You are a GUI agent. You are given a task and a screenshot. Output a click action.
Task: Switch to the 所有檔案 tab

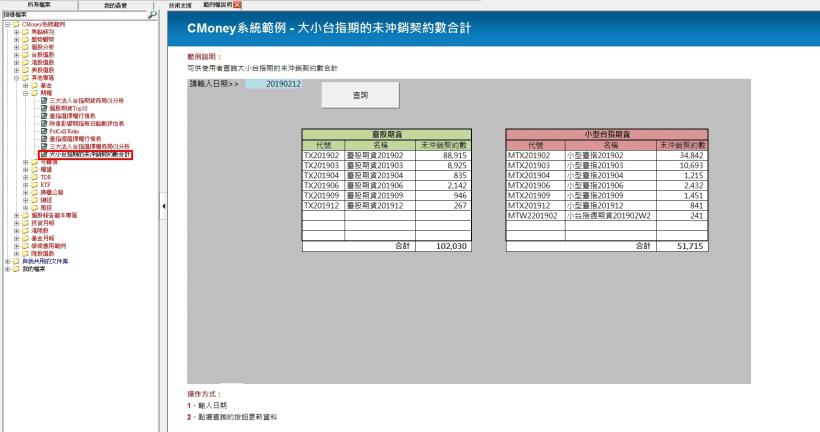(39, 5)
